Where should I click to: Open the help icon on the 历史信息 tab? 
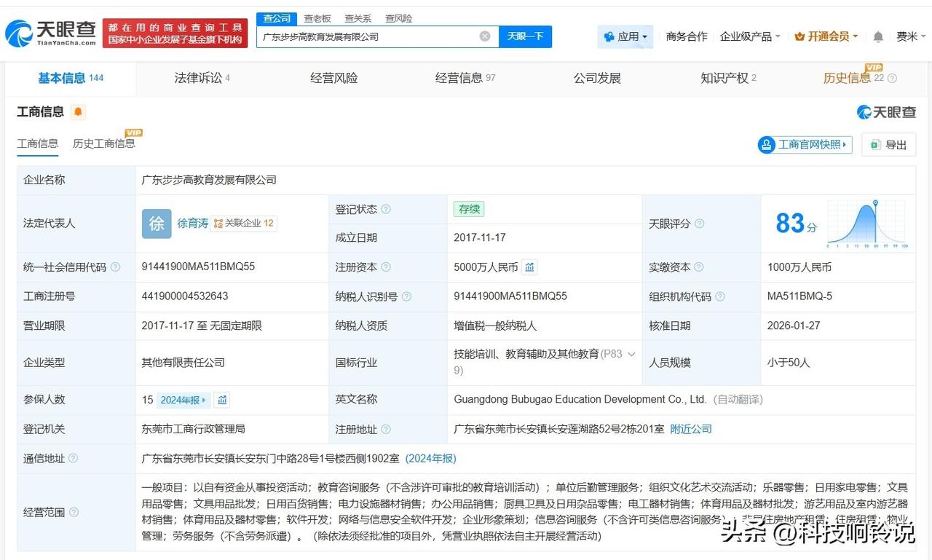[x=892, y=78]
